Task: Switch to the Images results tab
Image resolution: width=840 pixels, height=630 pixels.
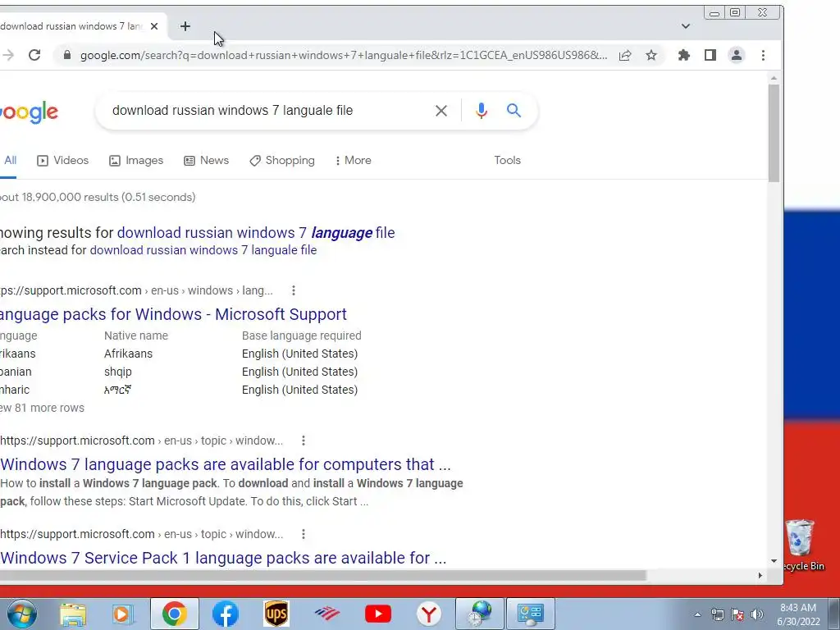Action: (x=136, y=160)
